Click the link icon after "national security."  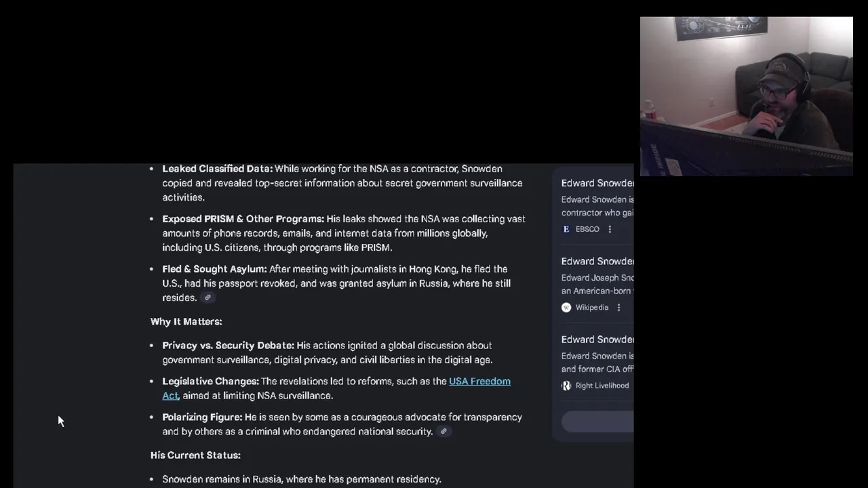(444, 431)
